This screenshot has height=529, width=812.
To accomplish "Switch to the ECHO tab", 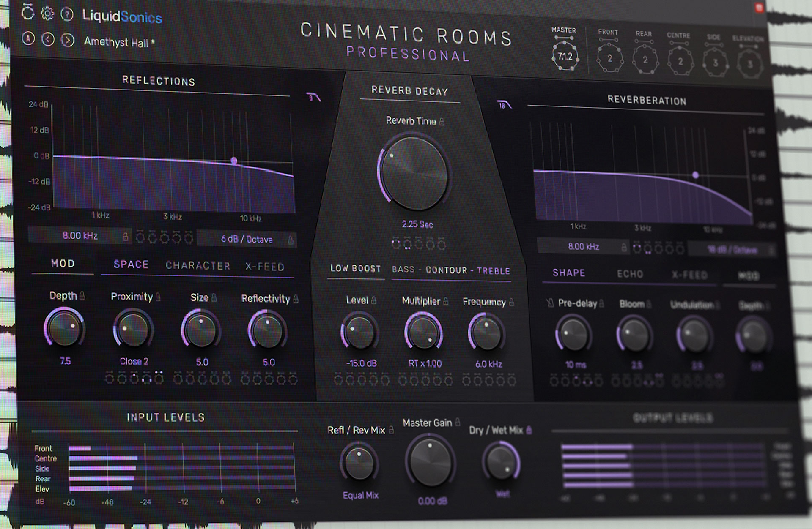I will click(x=630, y=274).
